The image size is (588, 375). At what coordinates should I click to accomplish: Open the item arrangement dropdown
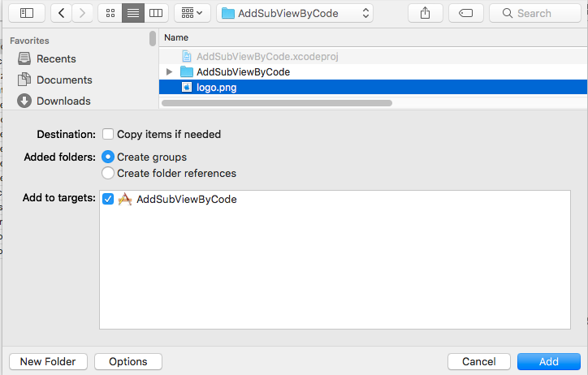pos(192,14)
